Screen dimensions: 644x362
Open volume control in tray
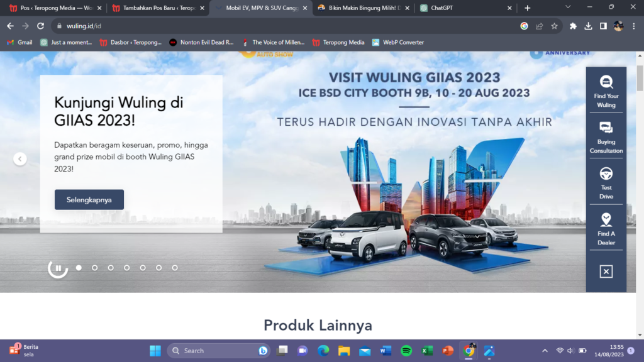click(x=570, y=351)
